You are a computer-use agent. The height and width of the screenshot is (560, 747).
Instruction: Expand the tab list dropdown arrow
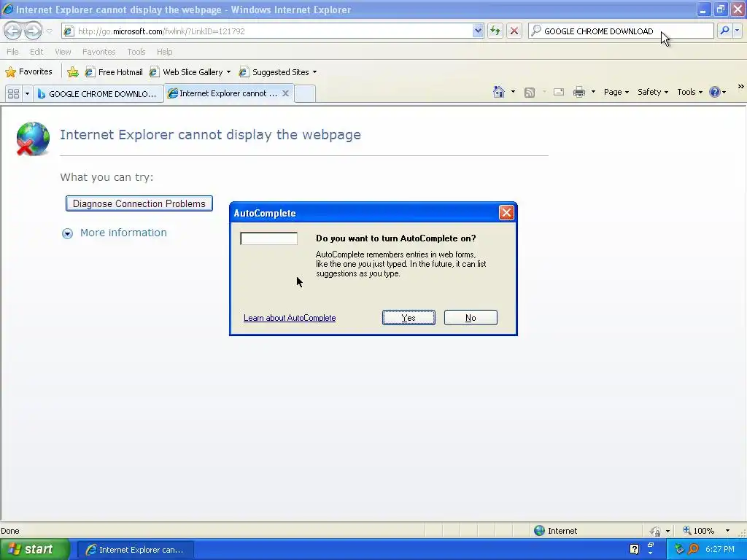(27, 93)
